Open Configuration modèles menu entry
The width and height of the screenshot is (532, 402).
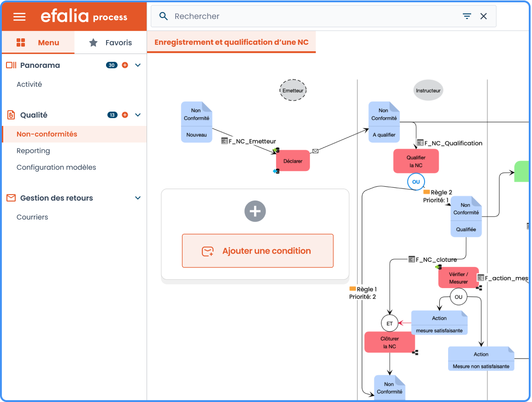(56, 167)
